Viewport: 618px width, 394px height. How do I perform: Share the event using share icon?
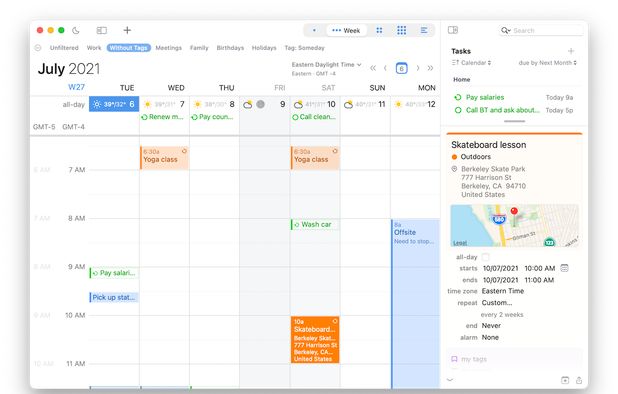pyautogui.click(x=579, y=380)
